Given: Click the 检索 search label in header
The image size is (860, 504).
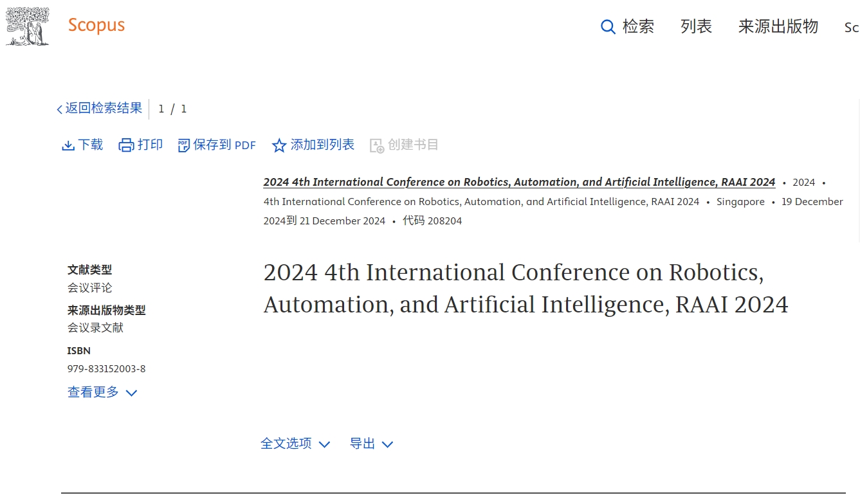Looking at the screenshot, I should coord(638,26).
